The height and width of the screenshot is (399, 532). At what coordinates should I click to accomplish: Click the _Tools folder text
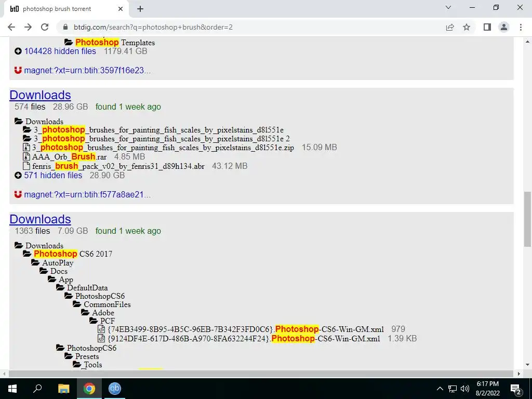tap(93, 365)
